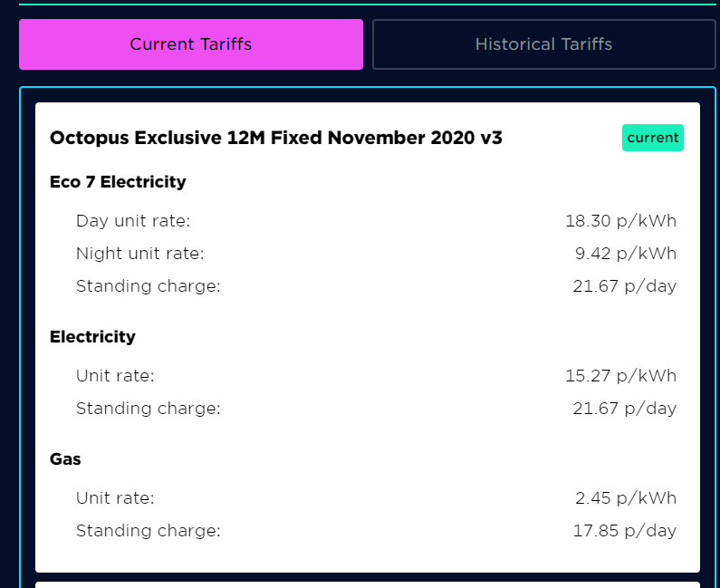This screenshot has height=588, width=720.
Task: Select Electricity standing charge 21.67 p/day value
Action: (625, 409)
